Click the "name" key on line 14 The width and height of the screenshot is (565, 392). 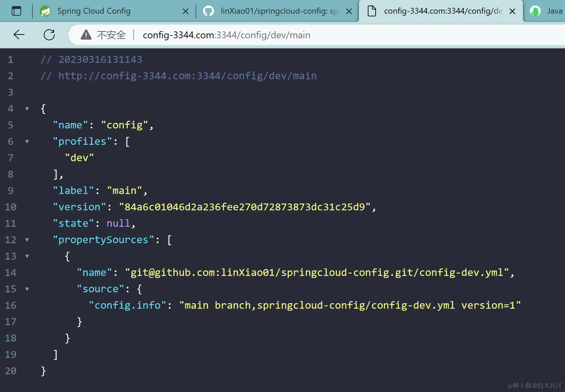click(x=94, y=272)
